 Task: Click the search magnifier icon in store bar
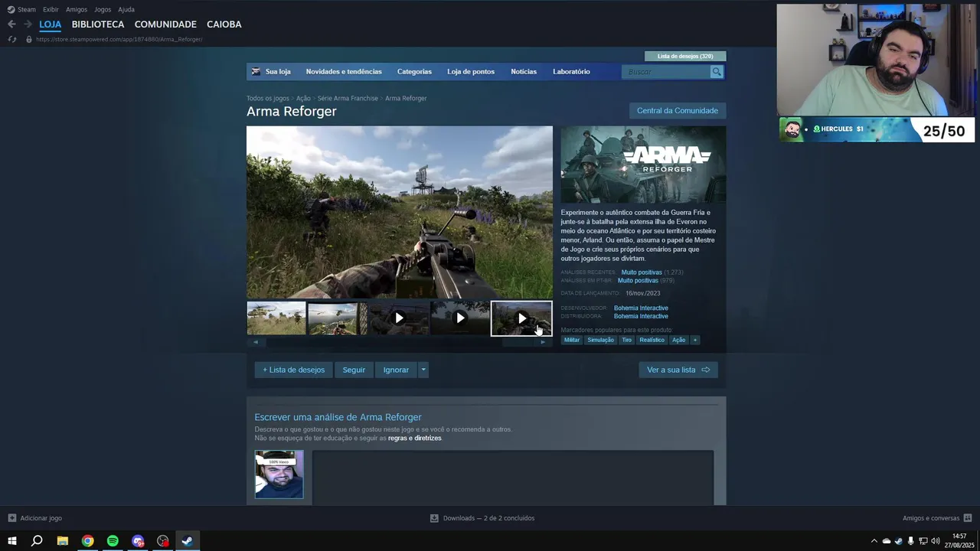[717, 72]
